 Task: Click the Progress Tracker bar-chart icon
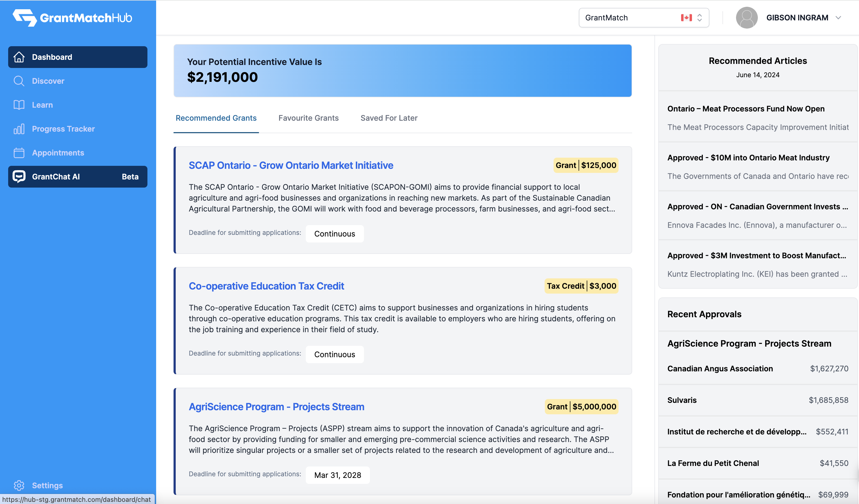[19, 129]
